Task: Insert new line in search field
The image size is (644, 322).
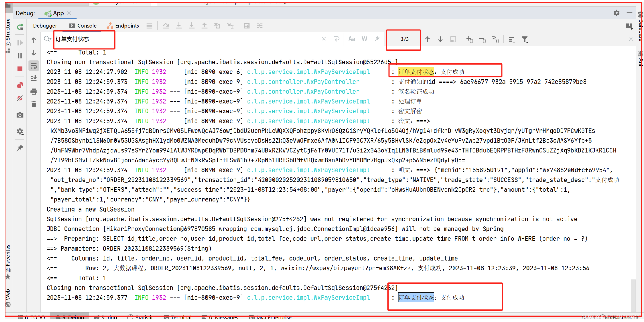Action: tap(337, 39)
